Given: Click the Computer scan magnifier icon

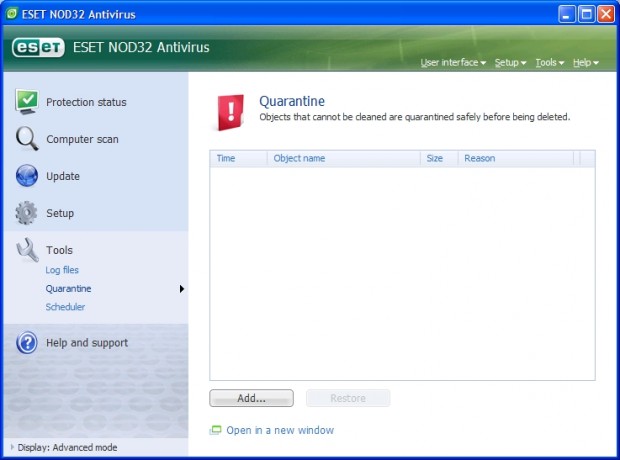Looking at the screenshot, I should pos(27,139).
